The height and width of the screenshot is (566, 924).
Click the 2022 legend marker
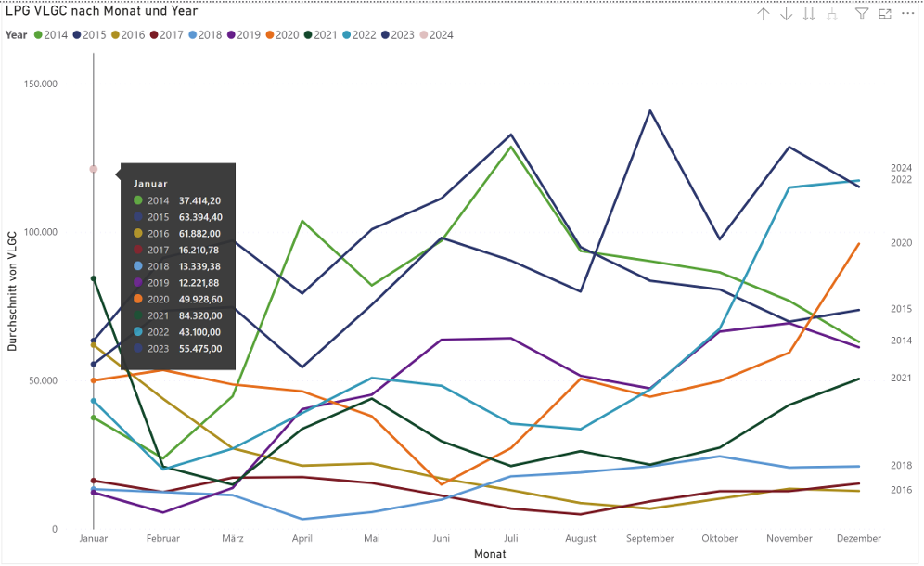coord(348,35)
